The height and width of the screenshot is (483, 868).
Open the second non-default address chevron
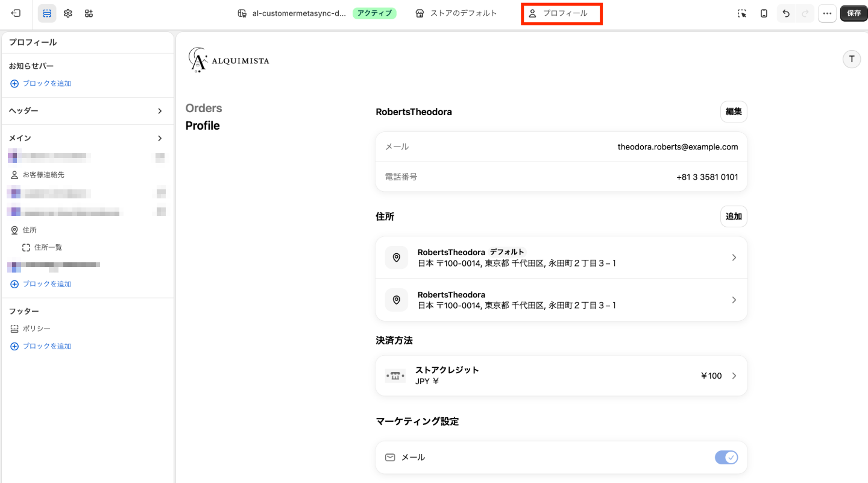point(734,300)
